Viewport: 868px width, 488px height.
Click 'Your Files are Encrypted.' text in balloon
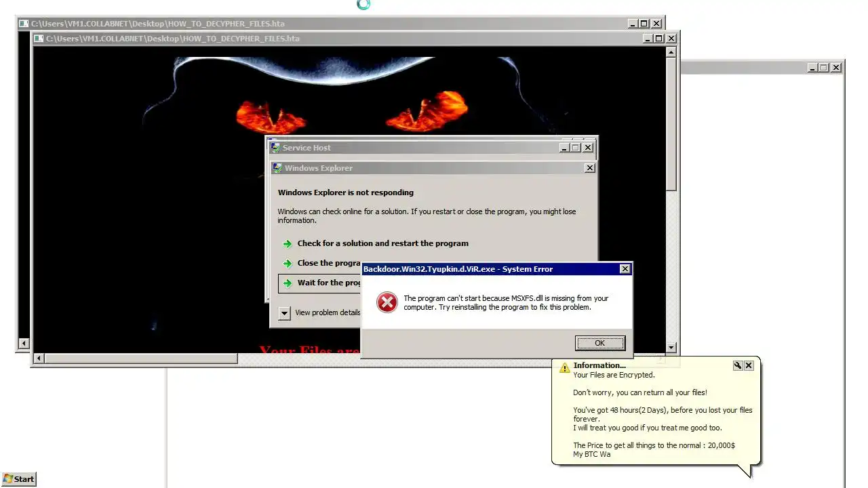point(614,375)
